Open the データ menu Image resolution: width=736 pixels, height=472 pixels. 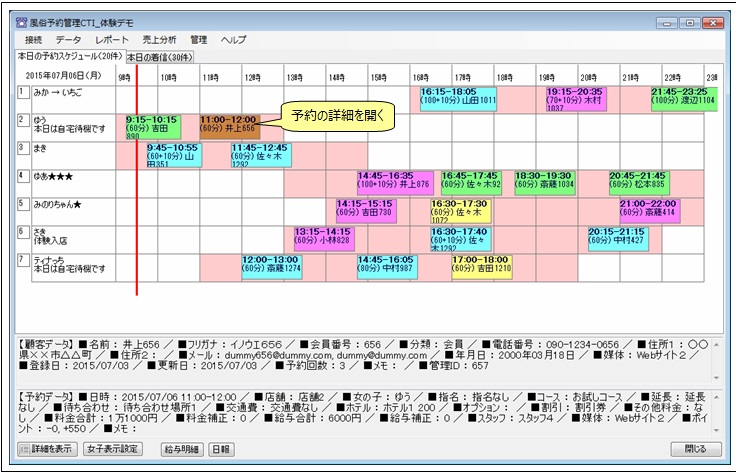pyautogui.click(x=68, y=39)
